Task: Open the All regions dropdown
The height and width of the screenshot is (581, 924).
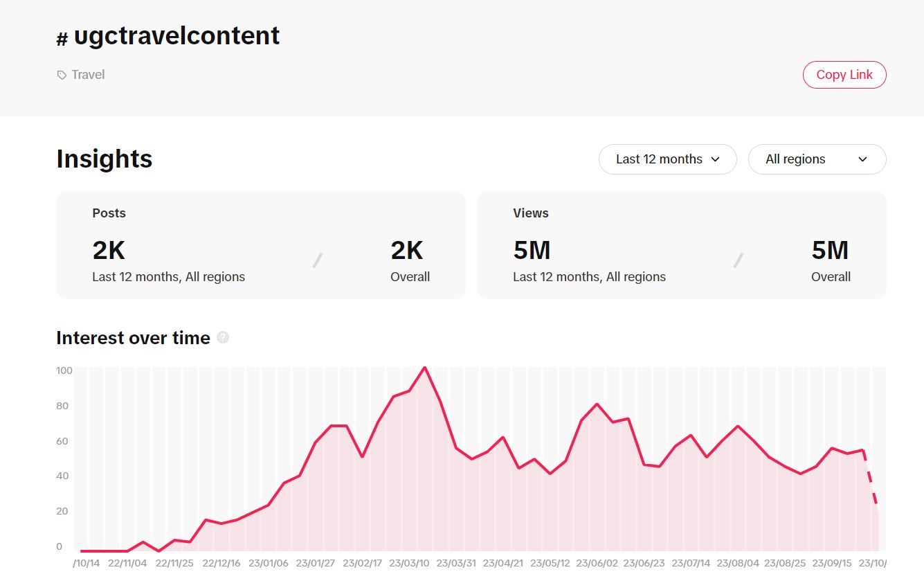Action: pyautogui.click(x=817, y=159)
